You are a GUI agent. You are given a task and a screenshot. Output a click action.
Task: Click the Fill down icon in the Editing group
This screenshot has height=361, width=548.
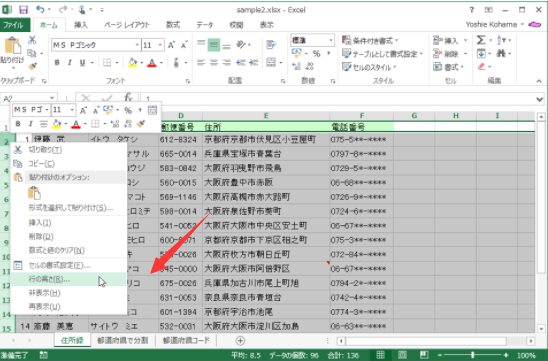[481, 53]
